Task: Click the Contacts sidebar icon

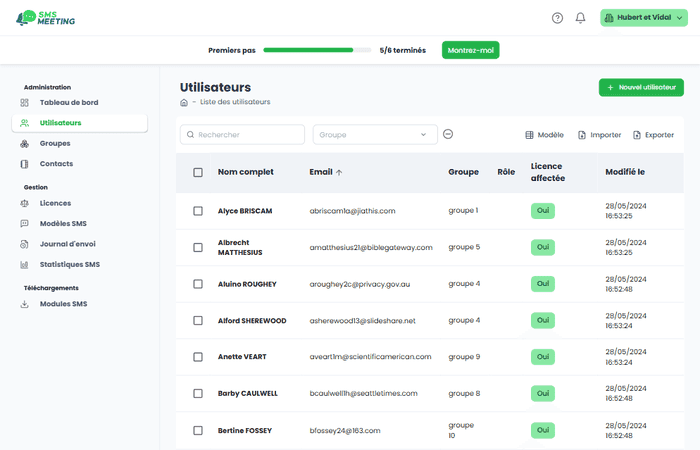Action: point(25,164)
